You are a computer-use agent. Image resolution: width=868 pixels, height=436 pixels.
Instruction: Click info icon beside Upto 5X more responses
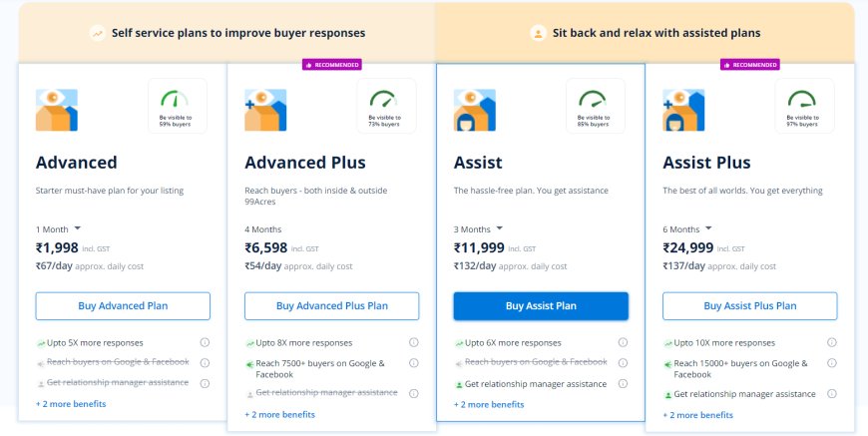click(x=205, y=343)
